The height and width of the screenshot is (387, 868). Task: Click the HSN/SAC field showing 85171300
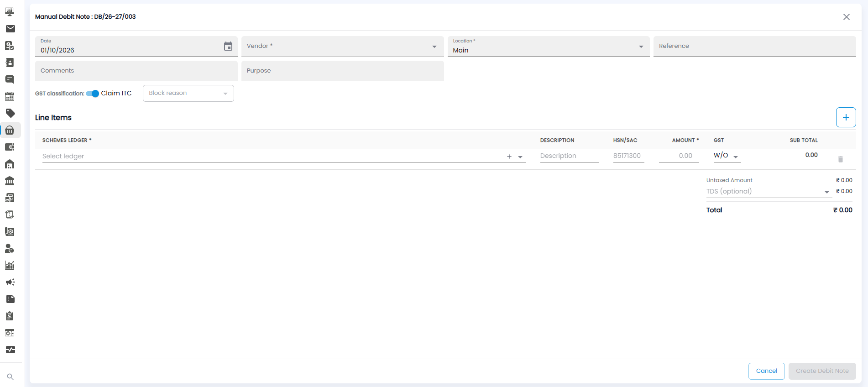click(x=629, y=156)
